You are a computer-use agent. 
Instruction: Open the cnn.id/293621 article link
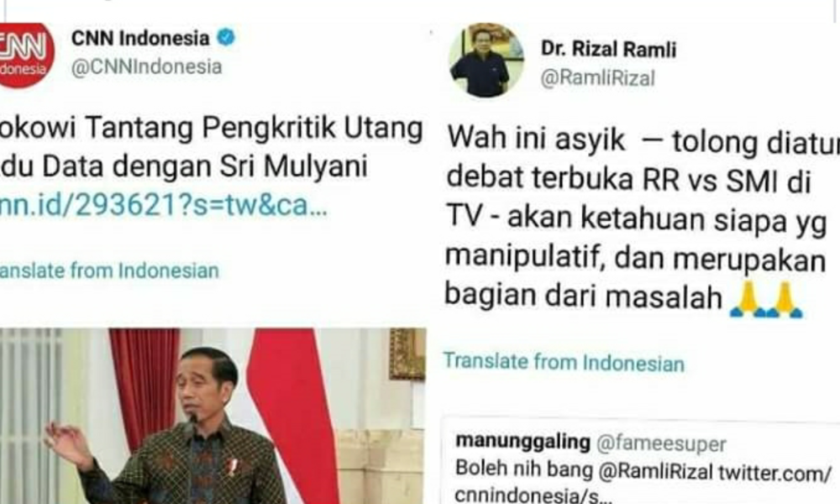coord(163,205)
